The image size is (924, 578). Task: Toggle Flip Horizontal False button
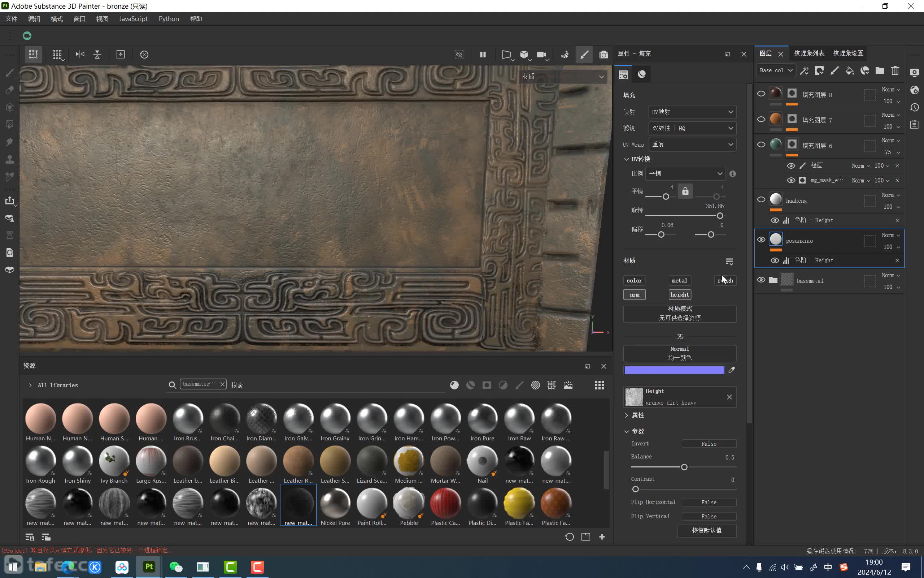click(x=709, y=502)
